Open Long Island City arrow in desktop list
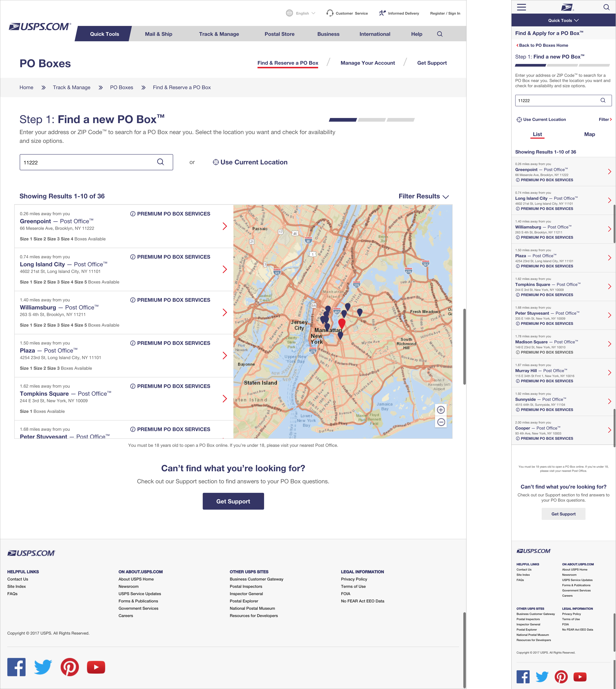Image resolution: width=616 pixels, height=689 pixels. (x=225, y=269)
